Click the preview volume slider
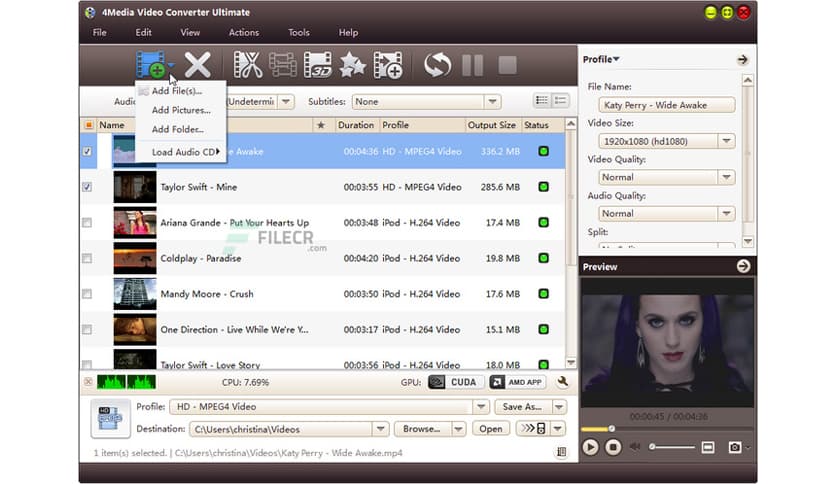 pyautogui.click(x=672, y=447)
